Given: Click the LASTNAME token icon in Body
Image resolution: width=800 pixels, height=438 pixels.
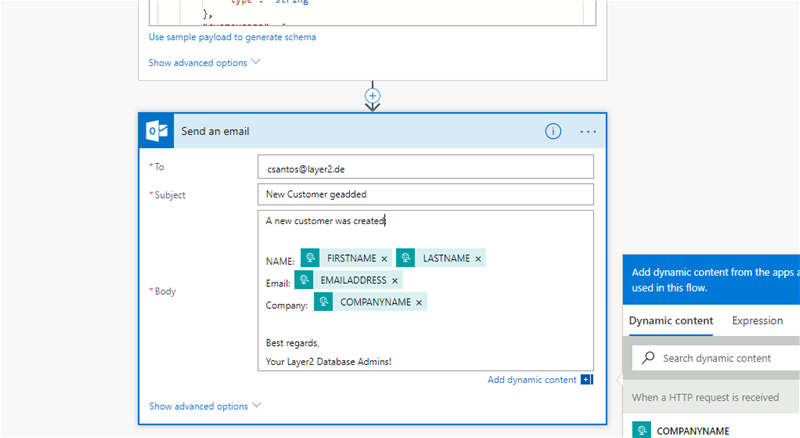Looking at the screenshot, I should click(x=405, y=258).
